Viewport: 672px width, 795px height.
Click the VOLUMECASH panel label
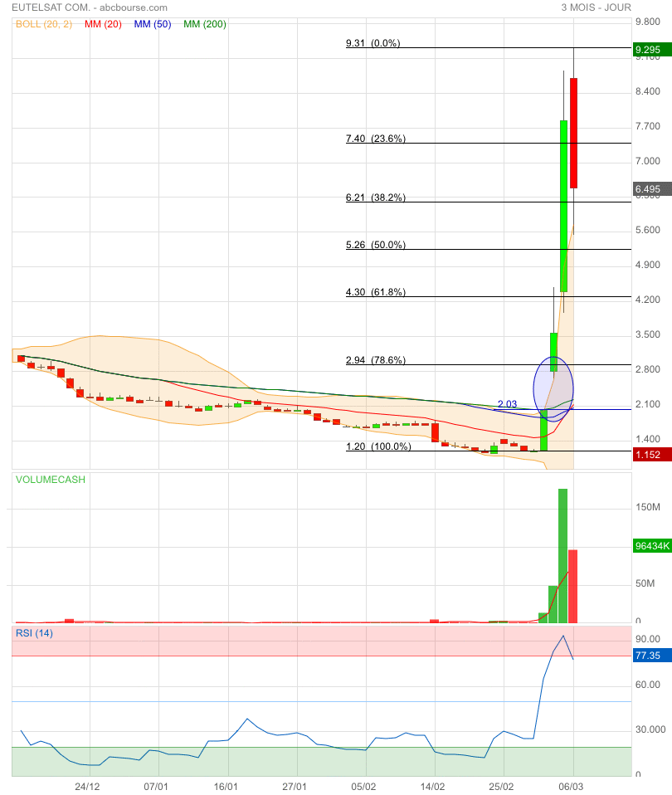tap(50, 480)
